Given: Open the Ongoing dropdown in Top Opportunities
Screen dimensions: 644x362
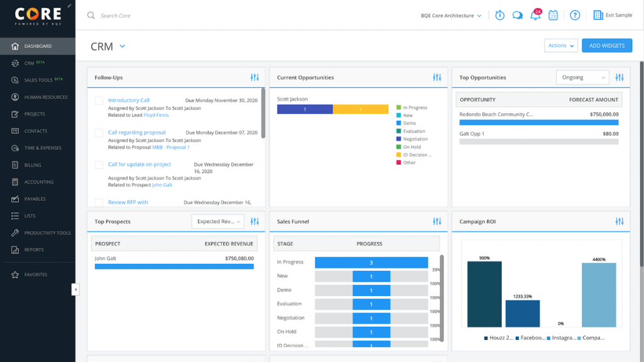Looking at the screenshot, I should tap(582, 77).
